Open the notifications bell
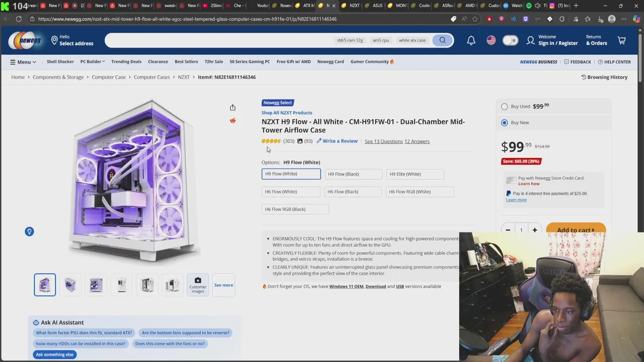This screenshot has height=362, width=644. coord(471,40)
